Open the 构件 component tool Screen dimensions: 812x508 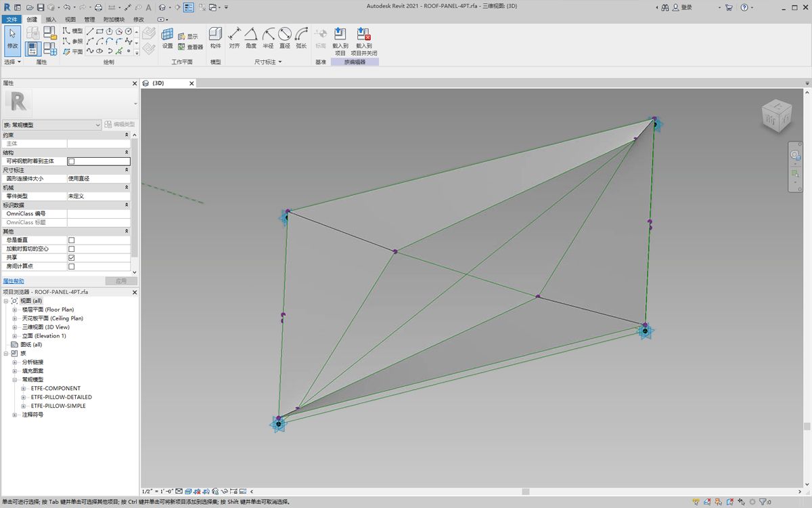click(x=215, y=38)
